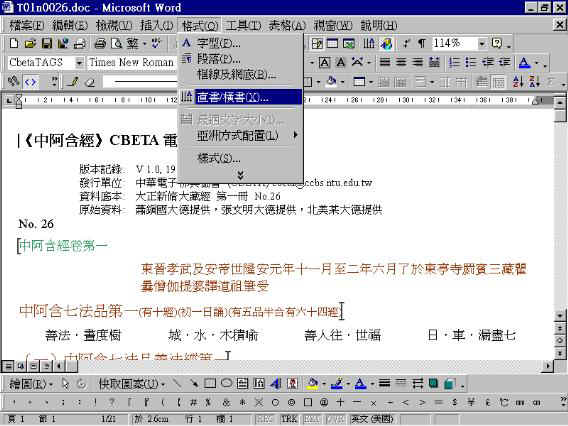Choose 字型(F)... in the Format menu
The height and width of the screenshot is (426, 568).
[240, 43]
